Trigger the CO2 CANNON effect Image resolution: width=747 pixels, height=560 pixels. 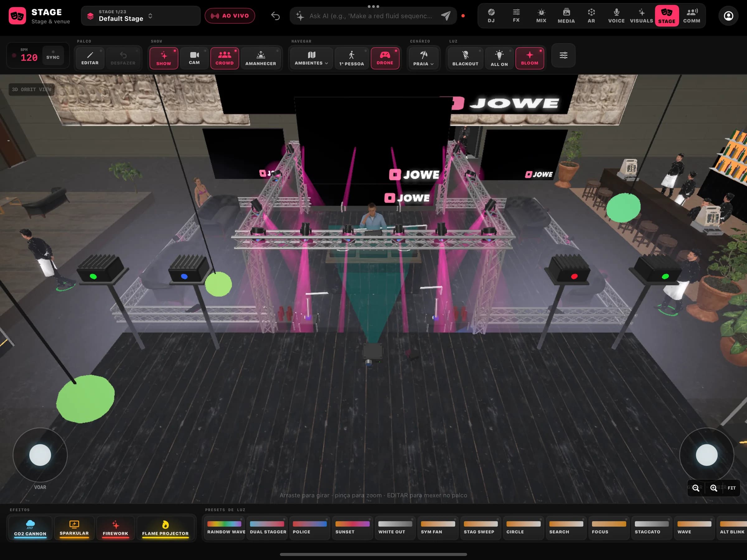click(30, 528)
